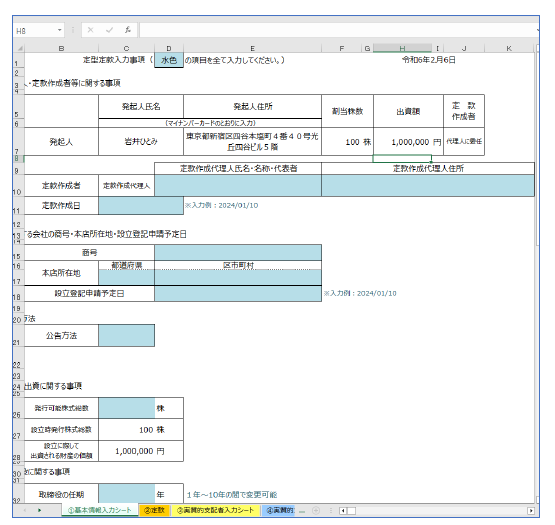Click the three-dot sheet tab splitter handle
This screenshot has width=555, height=525.
point(331,510)
